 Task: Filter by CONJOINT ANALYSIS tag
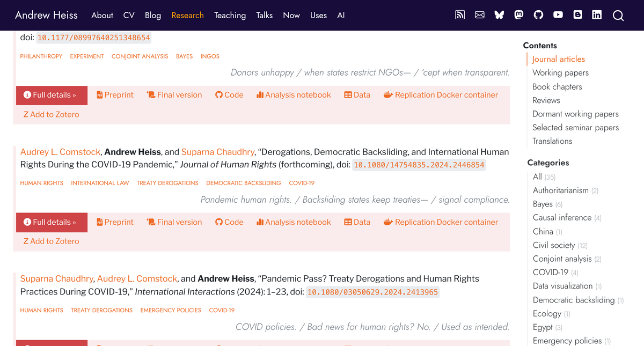click(x=140, y=56)
